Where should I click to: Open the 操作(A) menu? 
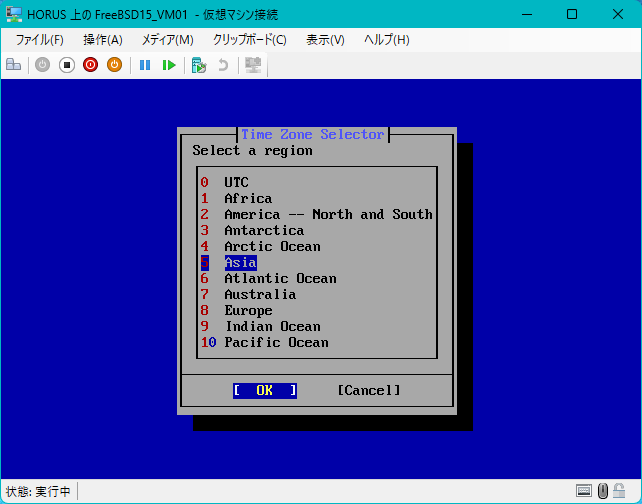coord(103,40)
